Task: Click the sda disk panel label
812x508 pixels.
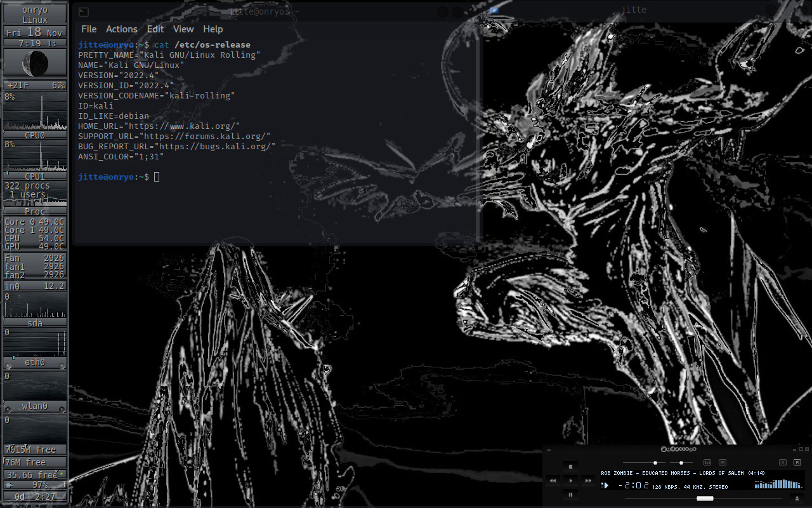Action: coord(35,323)
